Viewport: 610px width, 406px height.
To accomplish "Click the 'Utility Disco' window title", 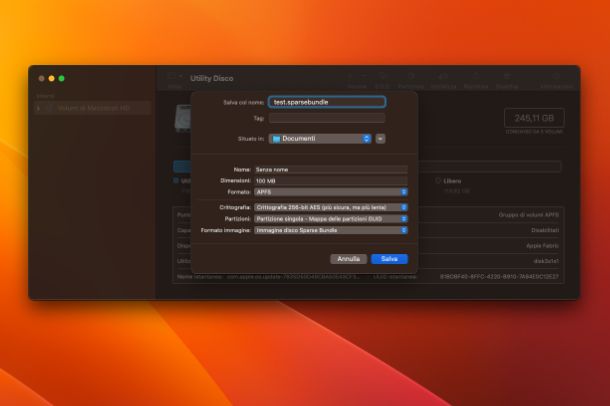I will (212, 78).
